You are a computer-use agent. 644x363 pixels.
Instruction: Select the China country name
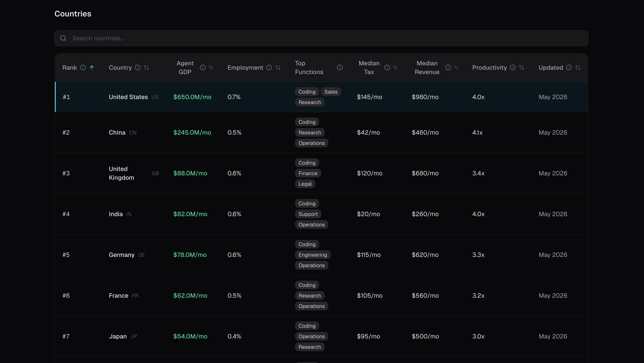coord(117,132)
